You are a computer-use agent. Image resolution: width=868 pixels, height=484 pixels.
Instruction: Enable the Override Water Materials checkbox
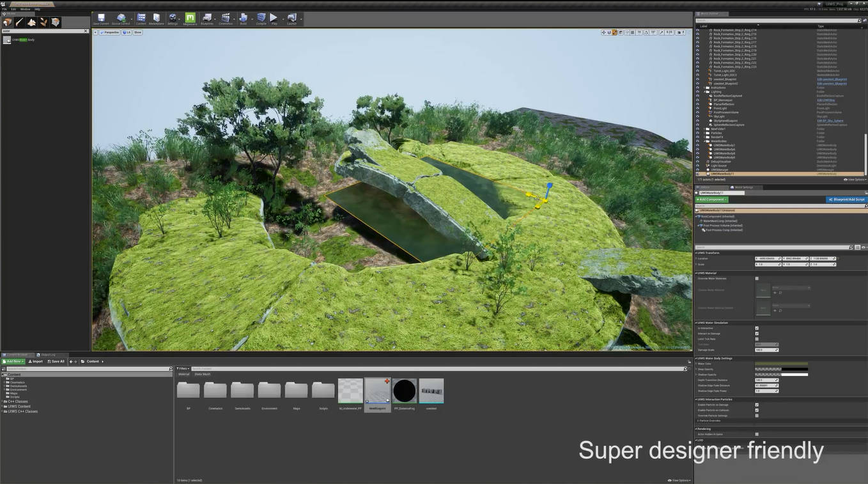(756, 278)
